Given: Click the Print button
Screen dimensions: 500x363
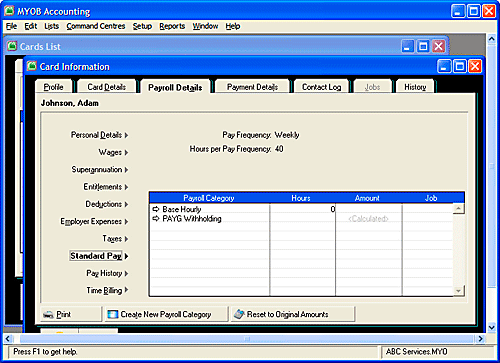Looking at the screenshot, I should tap(71, 314).
